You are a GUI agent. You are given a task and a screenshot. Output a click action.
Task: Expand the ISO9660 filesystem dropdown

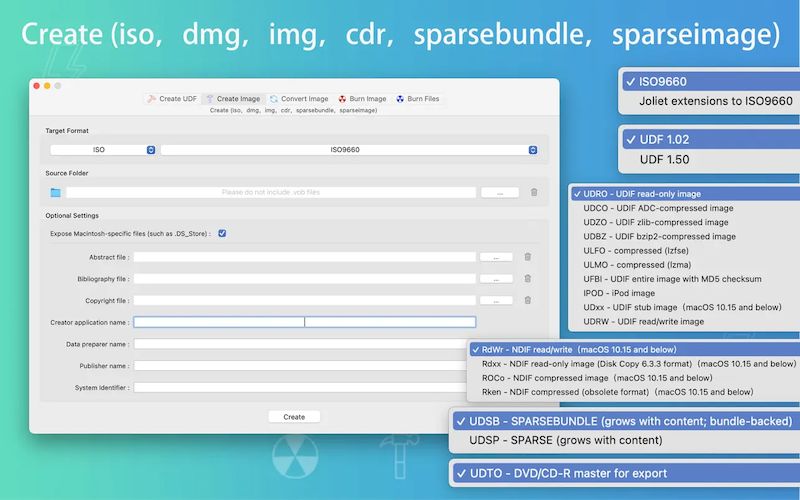(x=349, y=149)
